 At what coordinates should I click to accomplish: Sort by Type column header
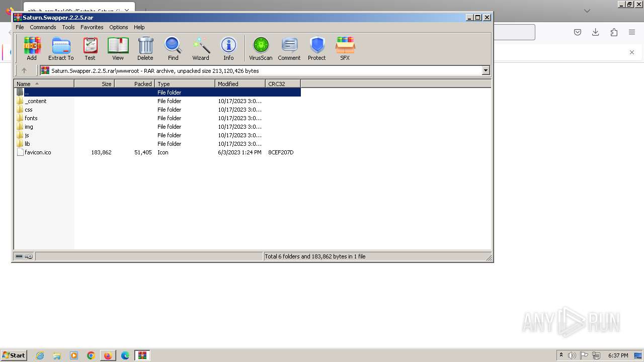pyautogui.click(x=185, y=84)
